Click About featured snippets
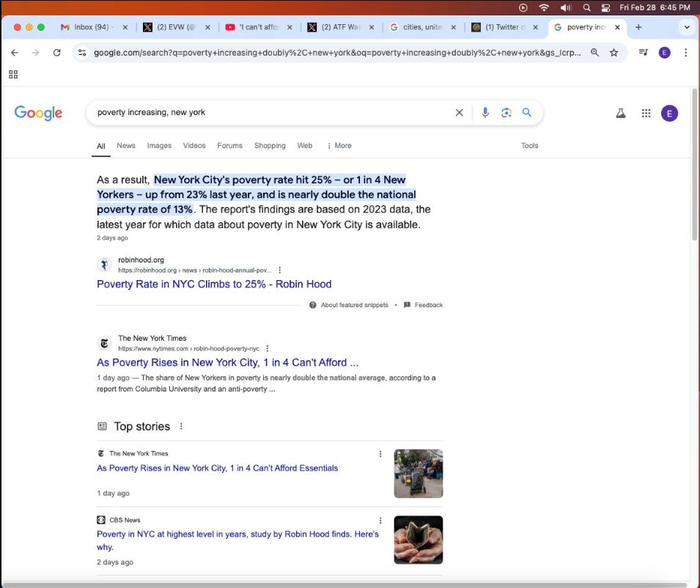Viewport: 700px width, 588px height. pyautogui.click(x=349, y=305)
